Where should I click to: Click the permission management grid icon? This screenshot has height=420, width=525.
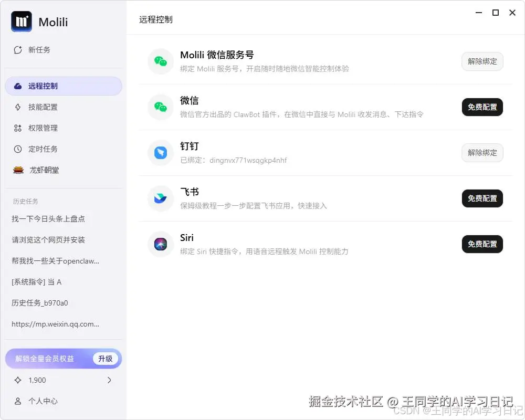pyautogui.click(x=18, y=128)
